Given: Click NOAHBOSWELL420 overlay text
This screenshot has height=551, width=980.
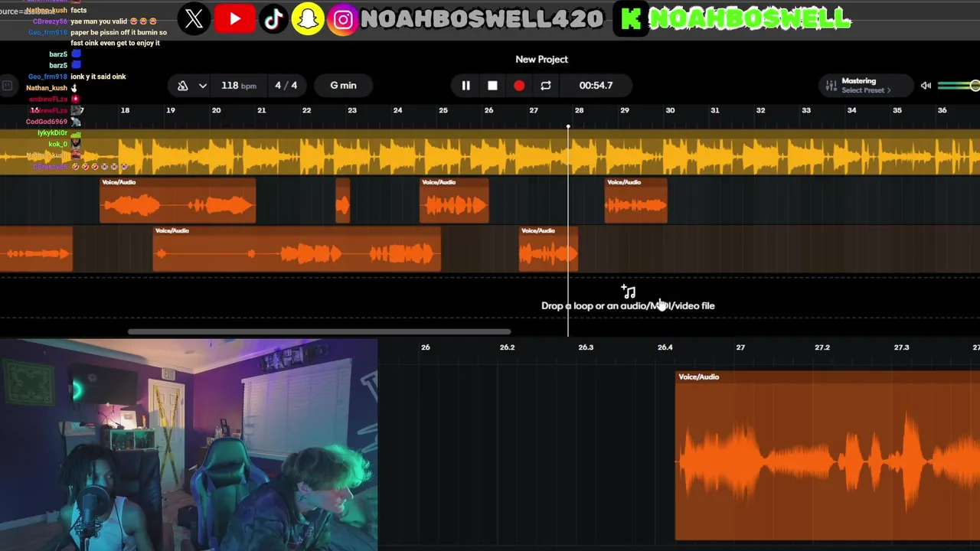Looking at the screenshot, I should click(x=482, y=20).
